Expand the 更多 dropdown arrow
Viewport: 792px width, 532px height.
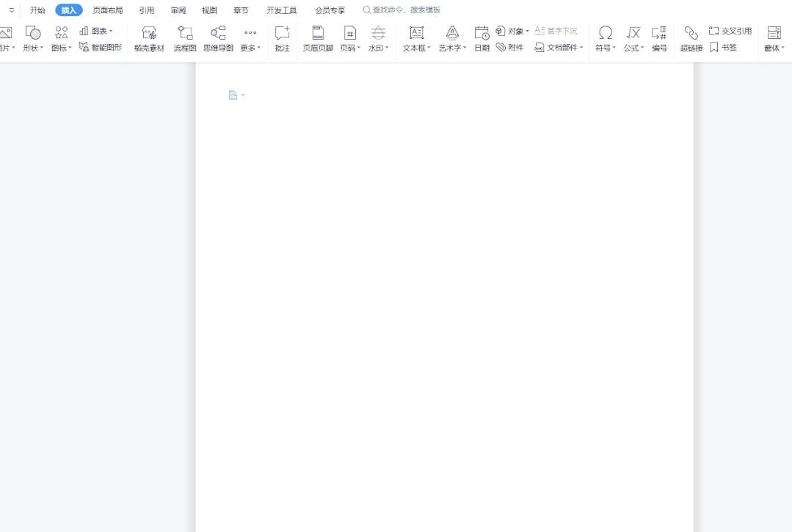(259, 48)
